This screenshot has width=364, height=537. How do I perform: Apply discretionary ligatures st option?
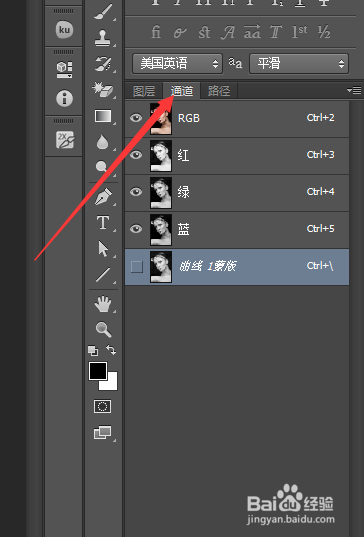click(x=204, y=33)
